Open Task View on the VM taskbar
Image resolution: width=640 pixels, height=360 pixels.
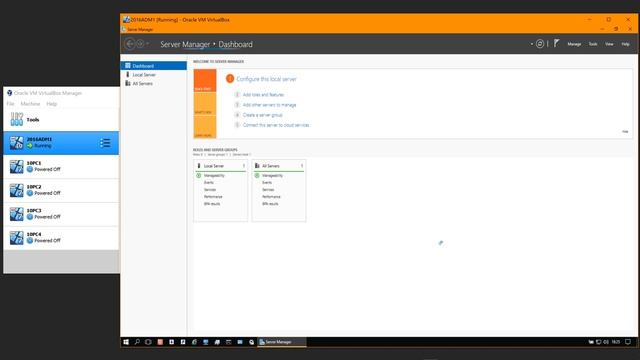148,342
